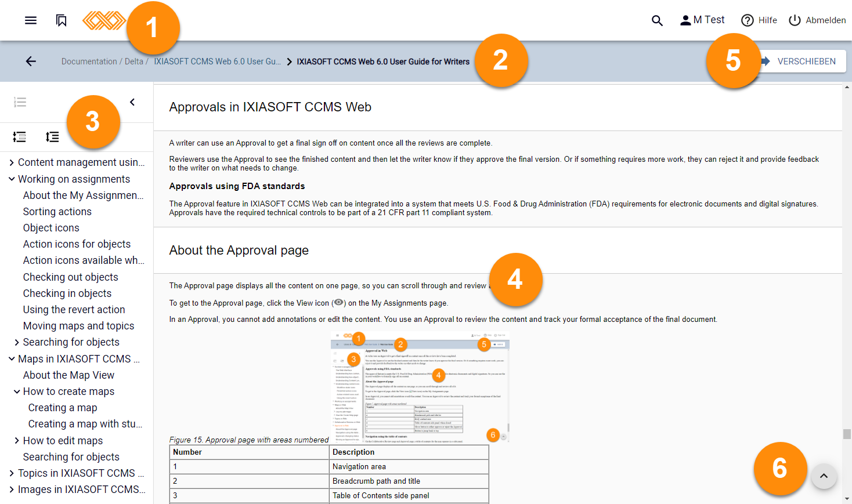This screenshot has width=852, height=504.
Task: Open Creating a map topic
Action: (63, 408)
